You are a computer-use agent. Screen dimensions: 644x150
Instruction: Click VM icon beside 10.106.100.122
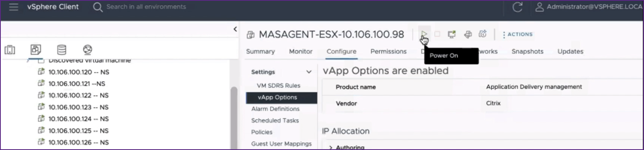point(41,95)
